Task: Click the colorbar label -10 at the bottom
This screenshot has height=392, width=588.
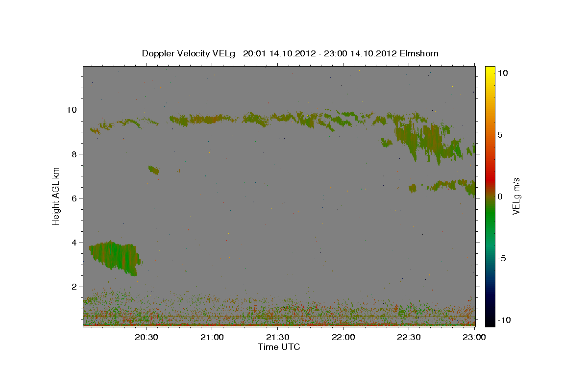Action: [x=504, y=319]
